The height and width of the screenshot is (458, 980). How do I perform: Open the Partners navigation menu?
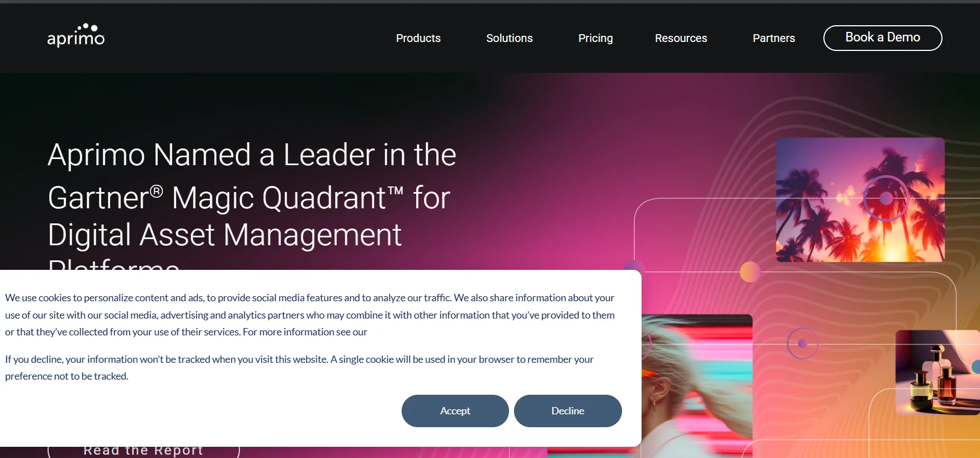[774, 38]
